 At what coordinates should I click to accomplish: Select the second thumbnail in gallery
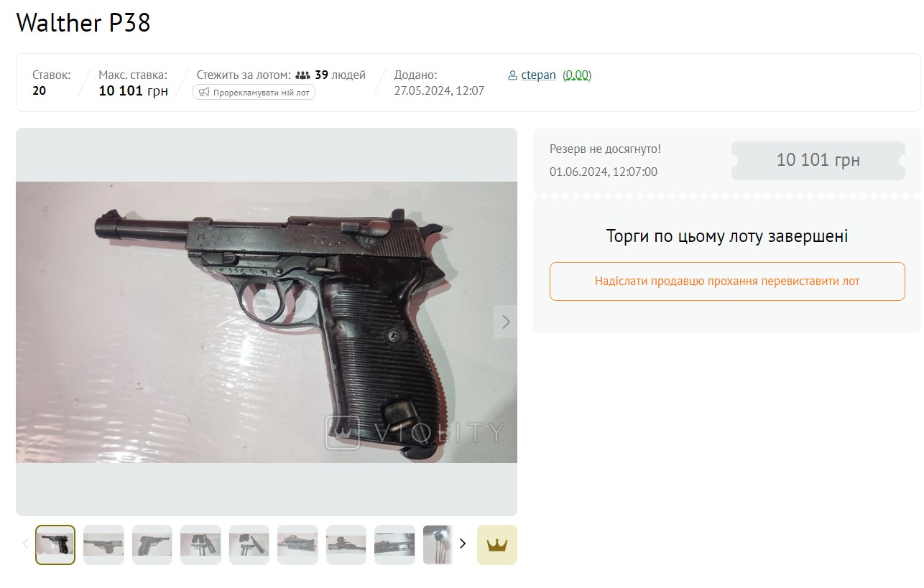(x=103, y=545)
